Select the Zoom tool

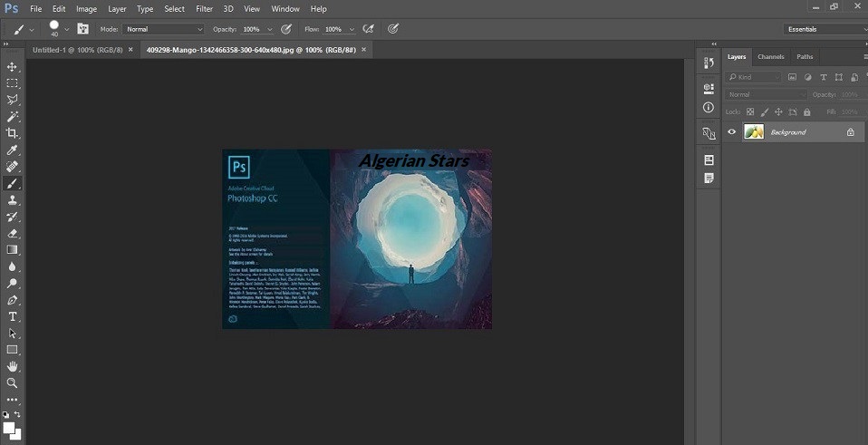click(x=12, y=383)
